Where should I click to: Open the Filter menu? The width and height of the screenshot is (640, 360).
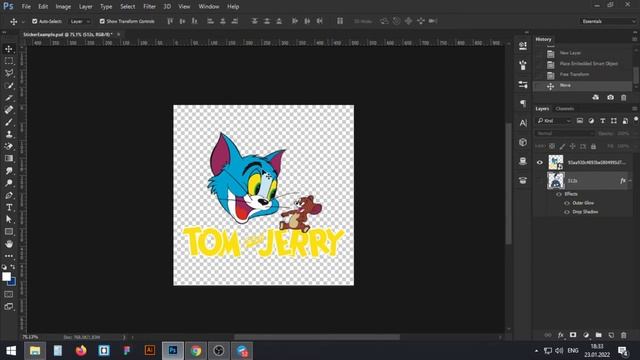(x=149, y=7)
